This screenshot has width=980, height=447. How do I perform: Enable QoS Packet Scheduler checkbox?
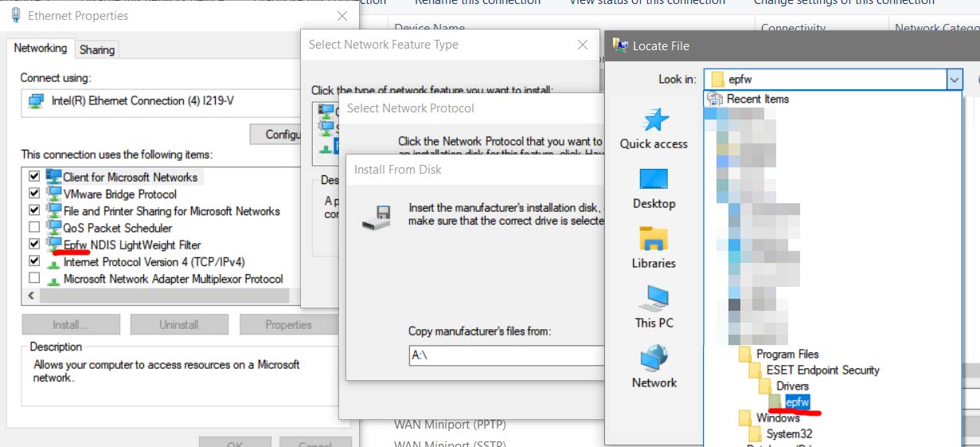[34, 227]
